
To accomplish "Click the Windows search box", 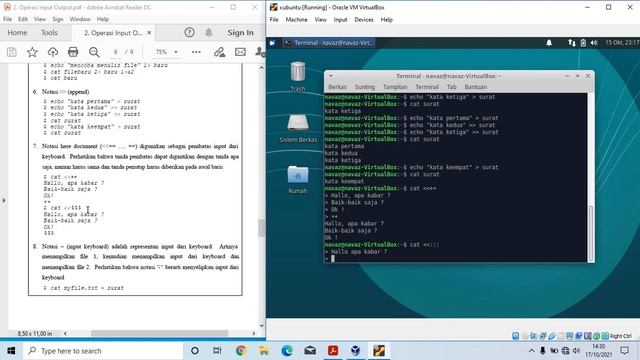I will (103, 351).
